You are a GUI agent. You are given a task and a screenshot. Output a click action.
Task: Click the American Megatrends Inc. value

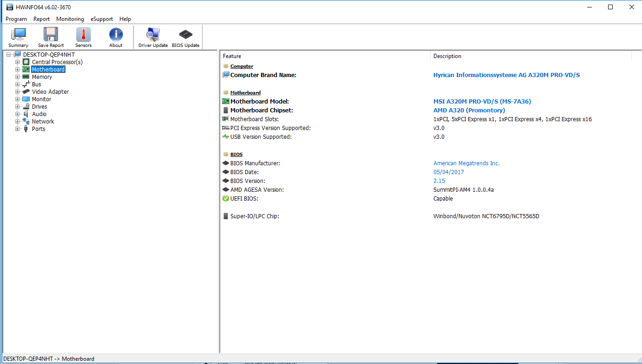click(466, 163)
